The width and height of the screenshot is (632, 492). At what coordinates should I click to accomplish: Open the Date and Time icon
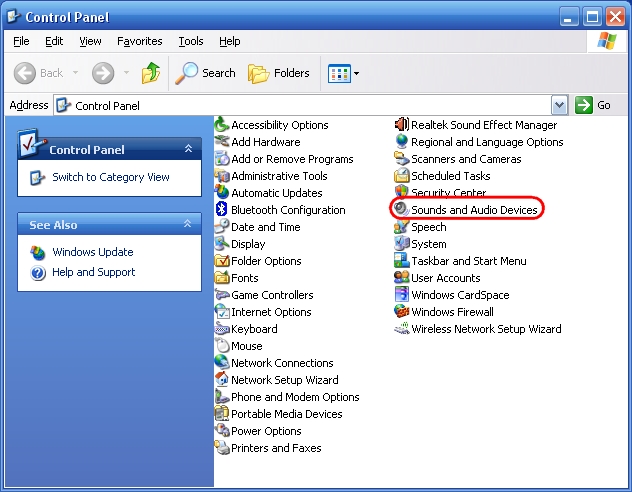(x=222, y=226)
